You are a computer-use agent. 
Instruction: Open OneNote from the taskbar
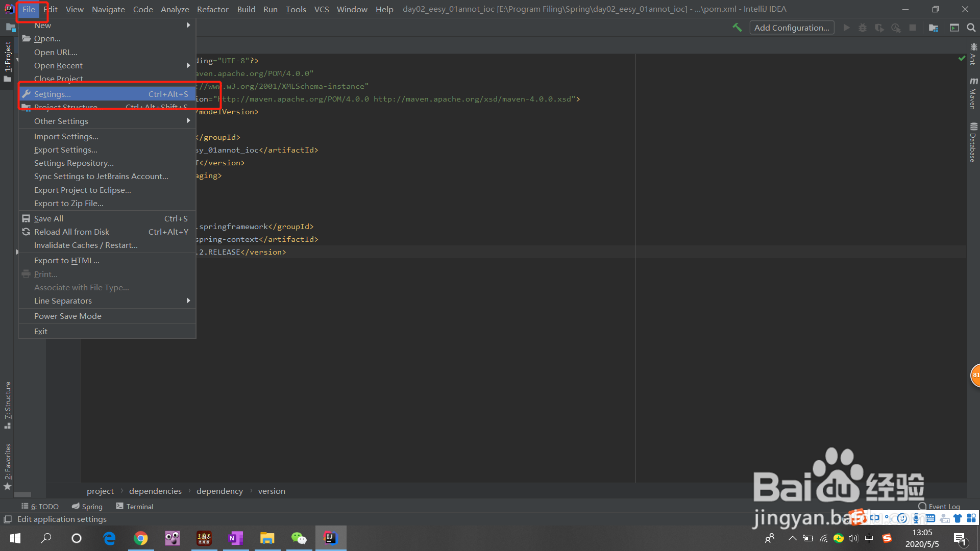coord(236,538)
